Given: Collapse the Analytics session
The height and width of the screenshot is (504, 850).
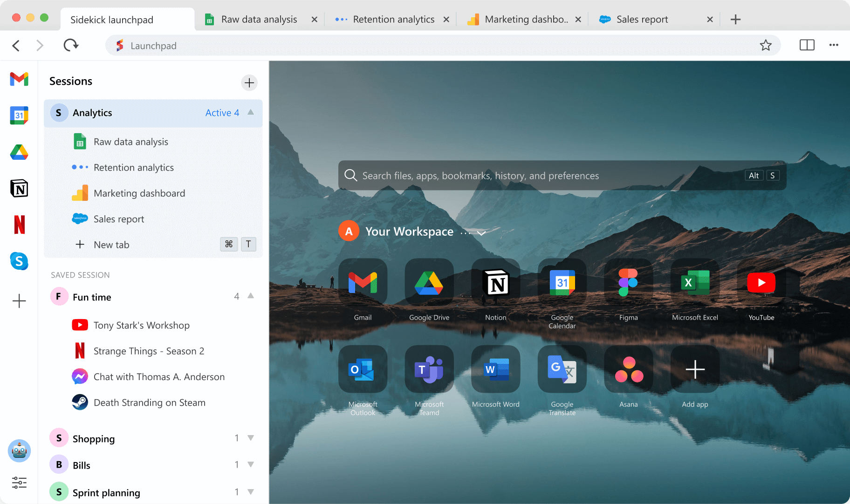Looking at the screenshot, I should pyautogui.click(x=251, y=112).
